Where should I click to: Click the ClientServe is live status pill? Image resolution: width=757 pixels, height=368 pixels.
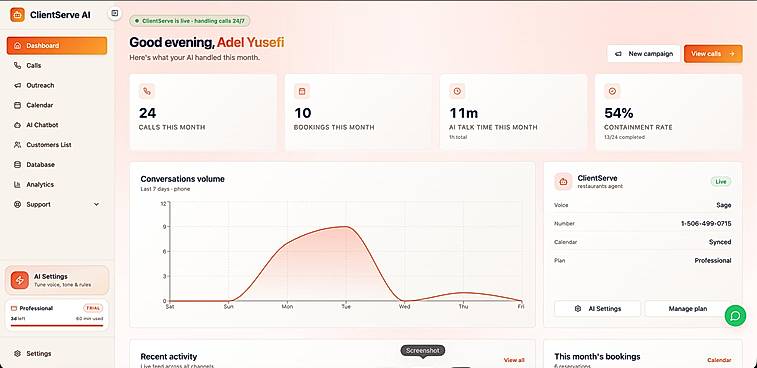190,21
